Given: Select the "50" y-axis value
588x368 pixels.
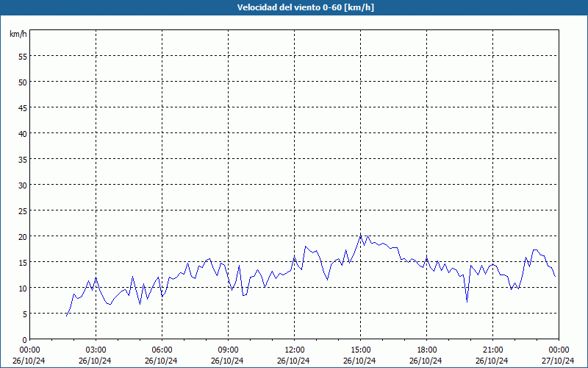Looking at the screenshot, I should 23,82.
